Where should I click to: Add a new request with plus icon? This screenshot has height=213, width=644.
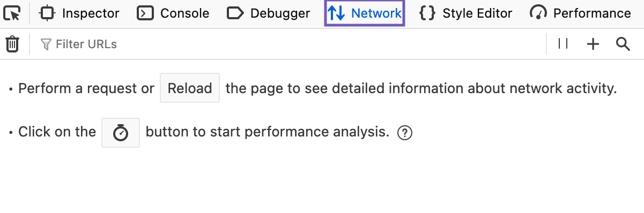tap(593, 44)
